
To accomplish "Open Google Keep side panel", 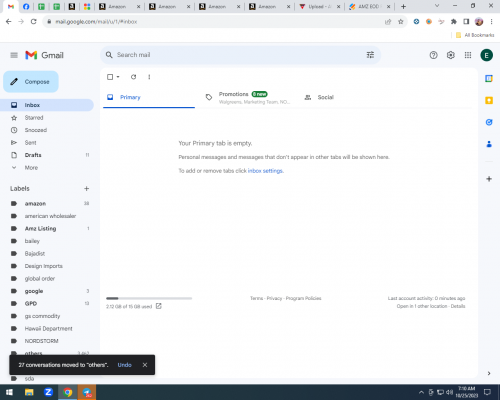I will (x=489, y=100).
